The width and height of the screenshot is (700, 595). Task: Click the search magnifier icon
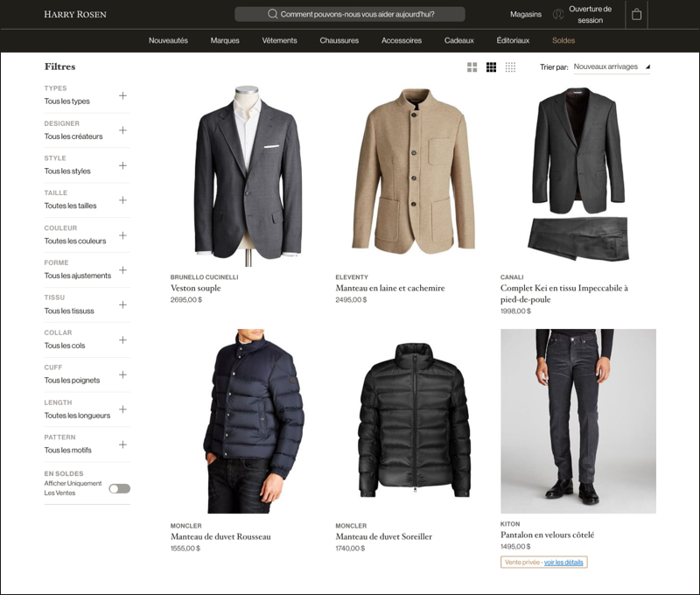pyautogui.click(x=272, y=14)
